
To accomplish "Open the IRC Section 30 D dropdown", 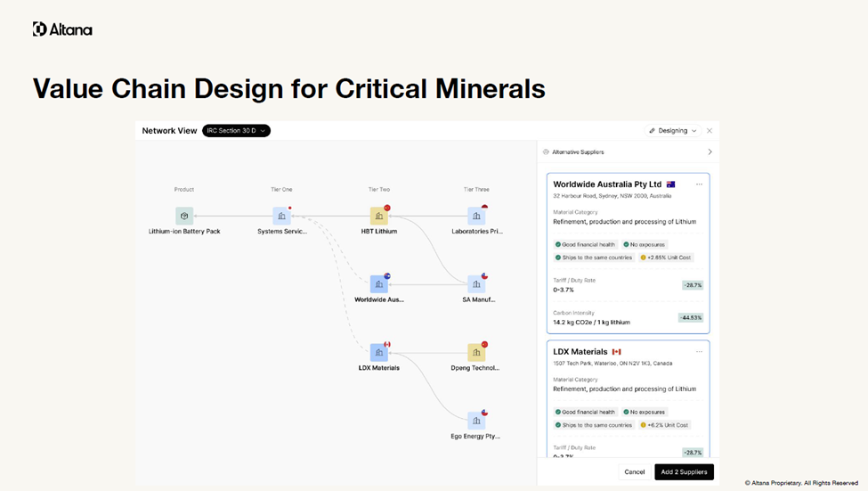I will point(236,131).
